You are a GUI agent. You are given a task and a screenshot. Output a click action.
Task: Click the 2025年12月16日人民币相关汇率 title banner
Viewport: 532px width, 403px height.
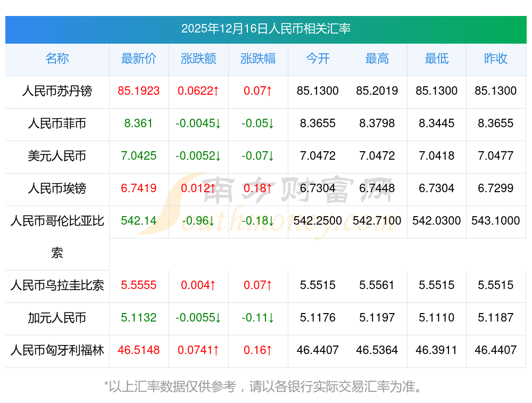tap(265, 29)
